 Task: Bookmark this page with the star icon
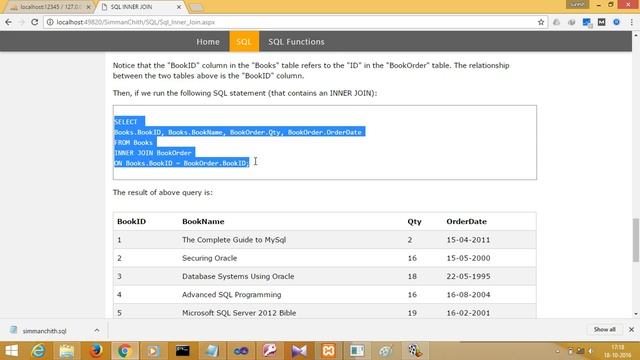point(541,22)
